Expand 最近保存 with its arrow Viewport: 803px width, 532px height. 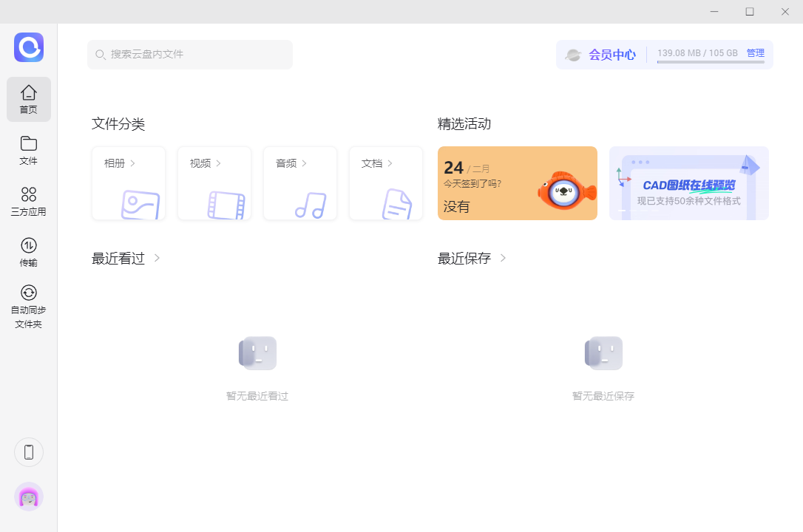[x=503, y=258]
